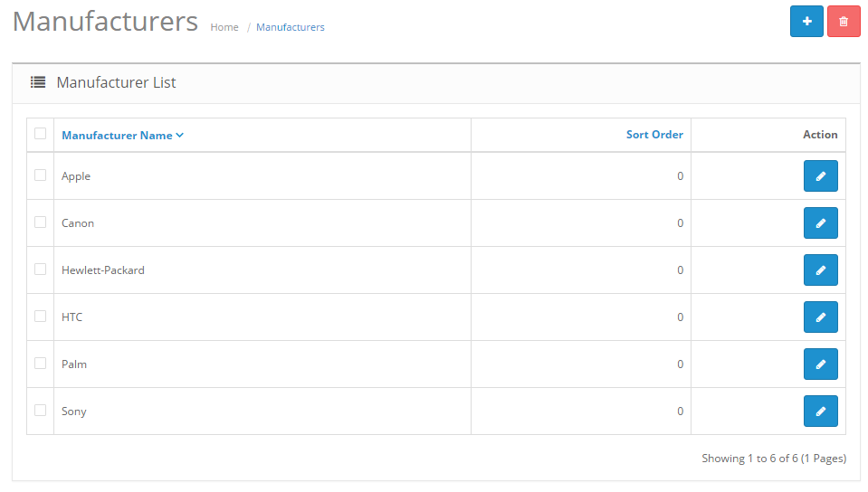The width and height of the screenshot is (868, 492).
Task: Edit the Palm manufacturer entry
Action: (820, 364)
